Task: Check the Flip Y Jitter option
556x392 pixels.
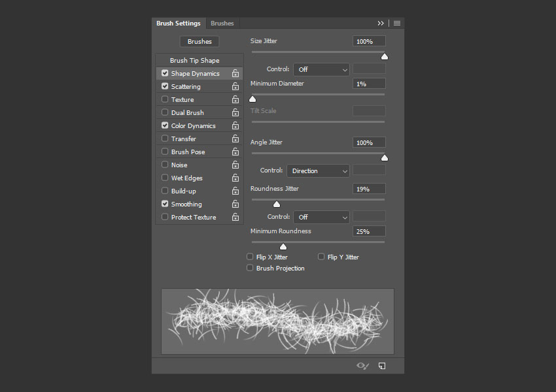Action: (x=321, y=257)
